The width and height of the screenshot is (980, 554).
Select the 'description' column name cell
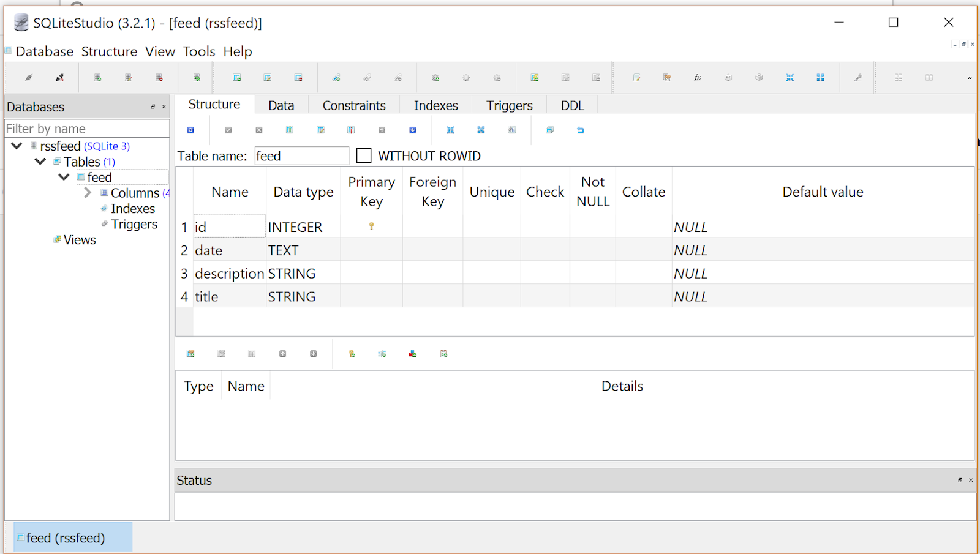click(x=230, y=273)
